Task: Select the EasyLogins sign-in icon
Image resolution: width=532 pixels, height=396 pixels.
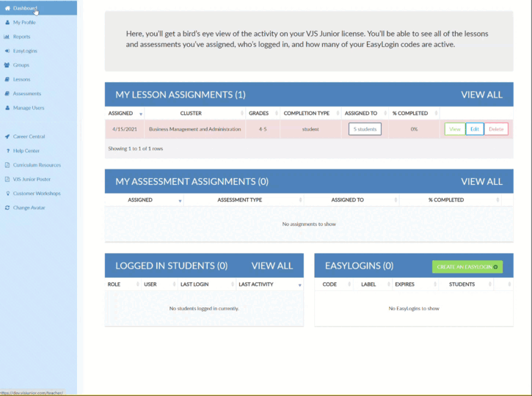Action: (x=7, y=51)
